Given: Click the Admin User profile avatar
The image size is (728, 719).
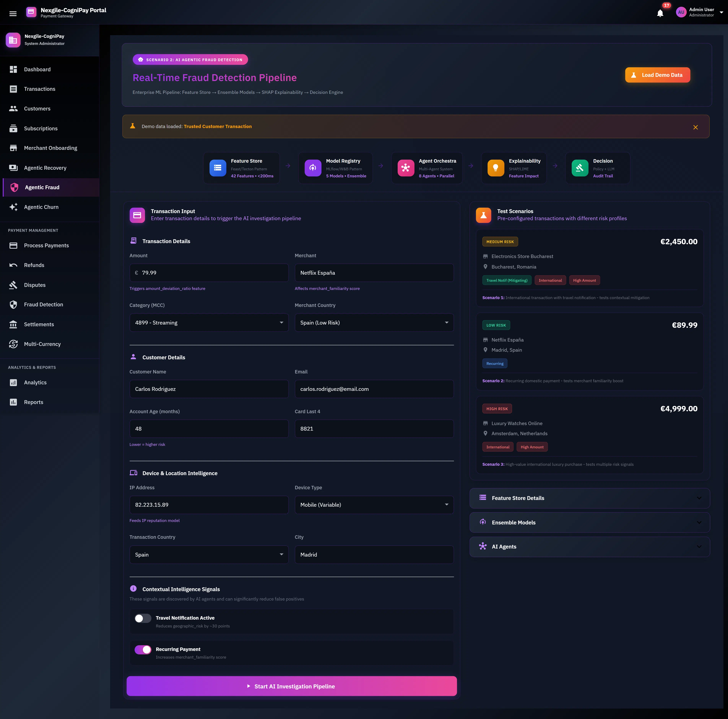Looking at the screenshot, I should [681, 12].
